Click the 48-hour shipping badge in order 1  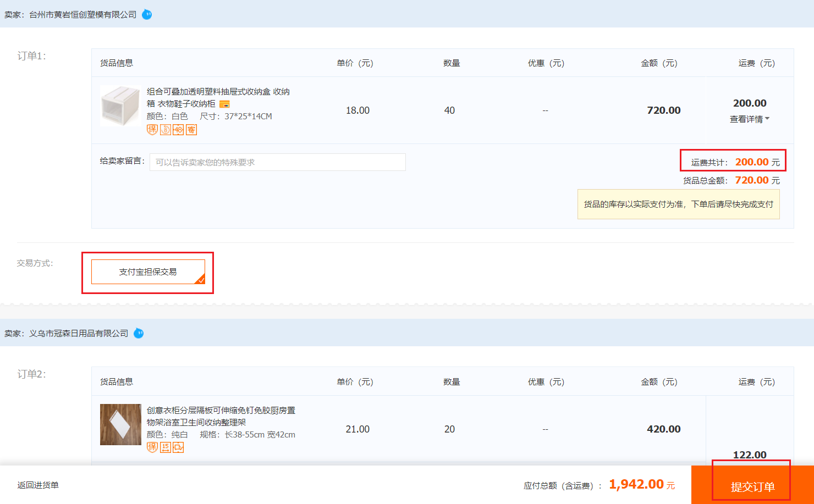(x=178, y=130)
